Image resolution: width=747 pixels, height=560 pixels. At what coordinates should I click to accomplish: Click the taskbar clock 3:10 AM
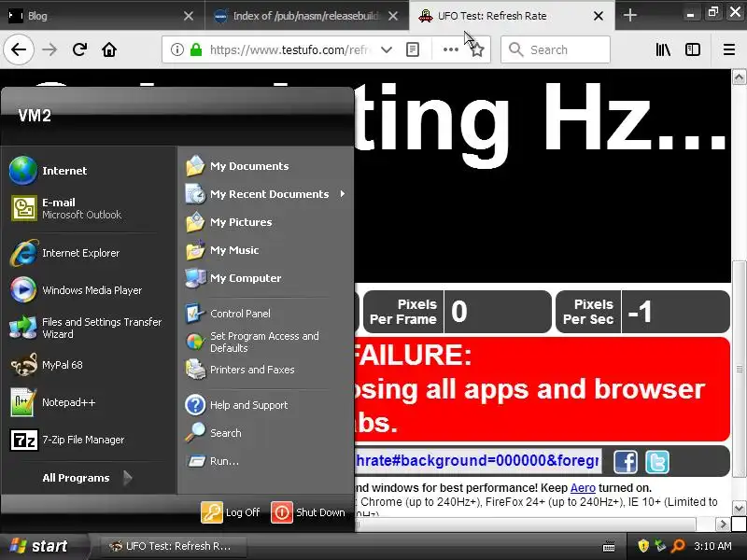coord(712,546)
